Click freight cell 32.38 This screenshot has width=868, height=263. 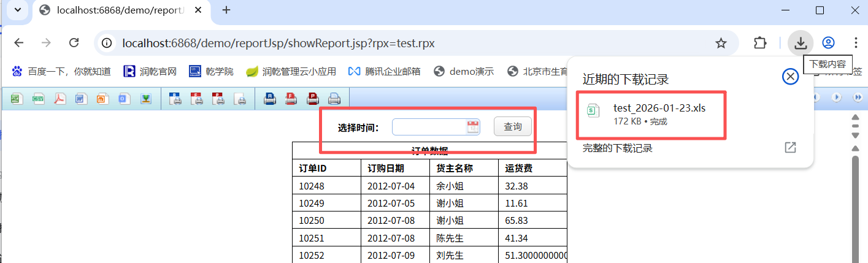[x=532, y=186]
